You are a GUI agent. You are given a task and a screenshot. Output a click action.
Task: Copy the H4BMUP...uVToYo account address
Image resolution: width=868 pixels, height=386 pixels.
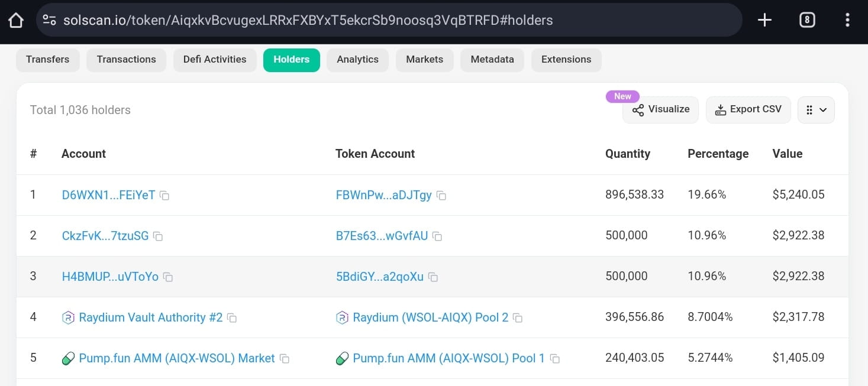[168, 277]
